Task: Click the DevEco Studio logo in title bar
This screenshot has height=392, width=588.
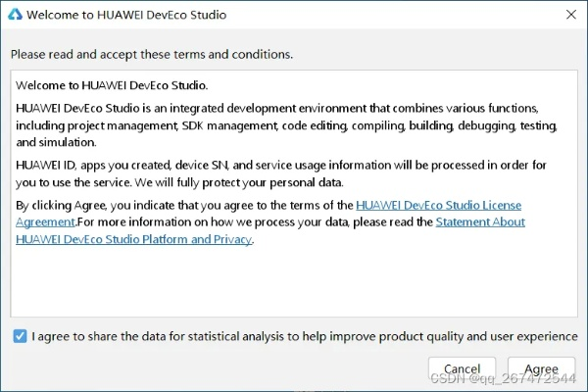Action: [x=15, y=16]
